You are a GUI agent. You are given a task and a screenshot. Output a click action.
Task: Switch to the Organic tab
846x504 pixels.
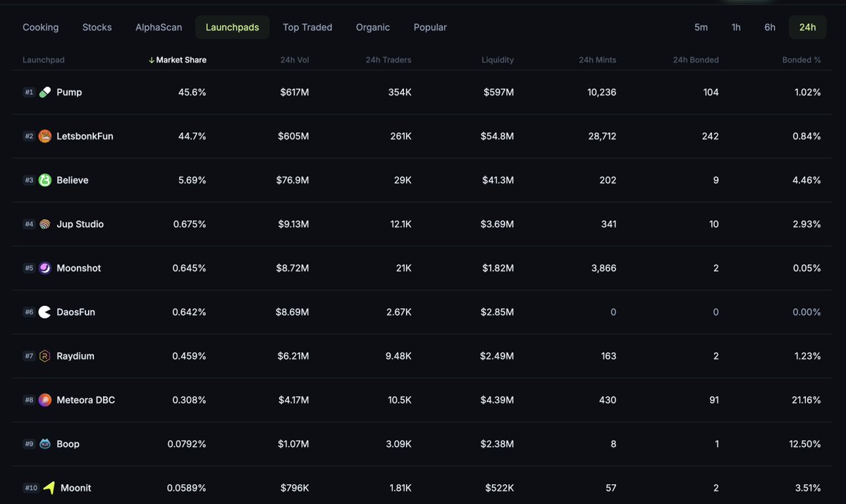tap(373, 27)
